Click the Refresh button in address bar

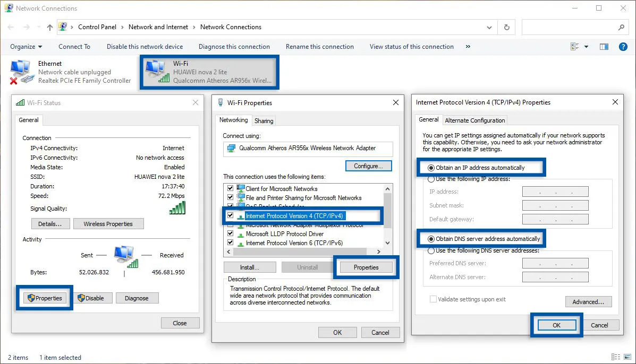coord(506,27)
